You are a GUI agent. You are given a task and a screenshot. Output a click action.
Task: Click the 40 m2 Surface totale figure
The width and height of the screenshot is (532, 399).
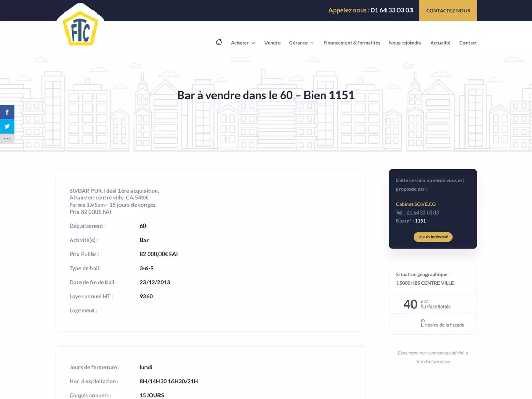(x=410, y=304)
